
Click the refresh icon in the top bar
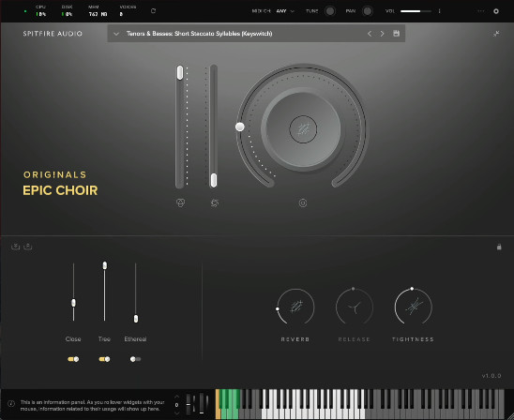[153, 11]
